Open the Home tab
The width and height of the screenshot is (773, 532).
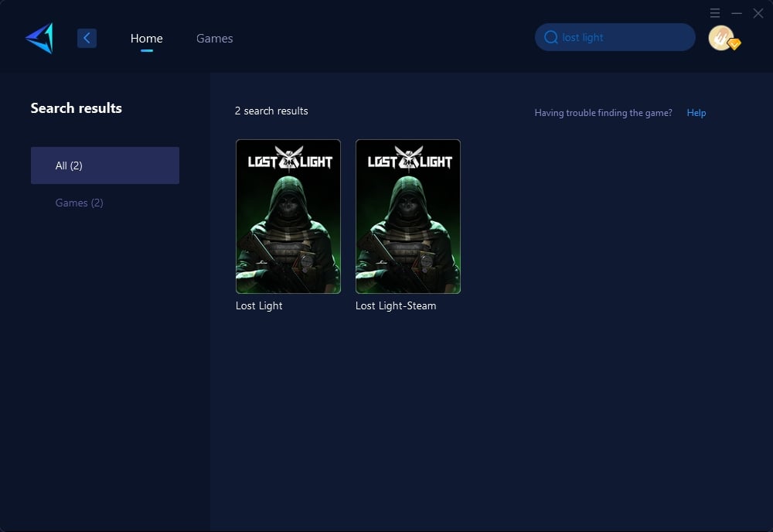tap(146, 39)
